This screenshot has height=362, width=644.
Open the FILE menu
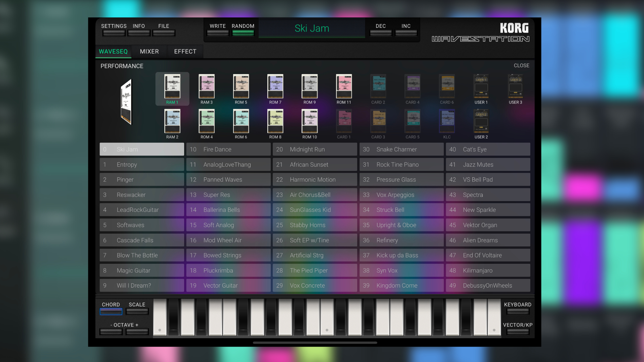[x=163, y=33]
